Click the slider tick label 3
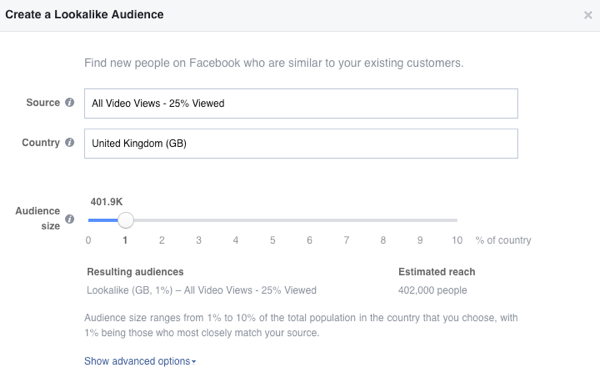Image resolution: width=600 pixels, height=383 pixels. coord(199,240)
